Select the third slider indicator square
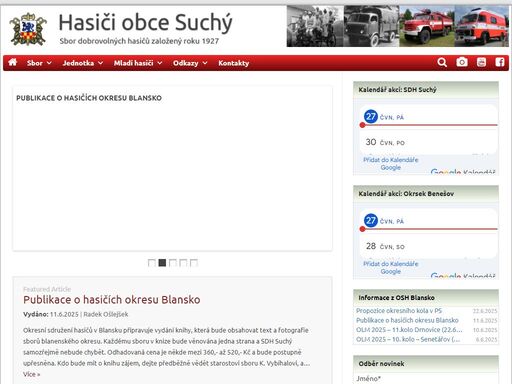 (x=173, y=263)
